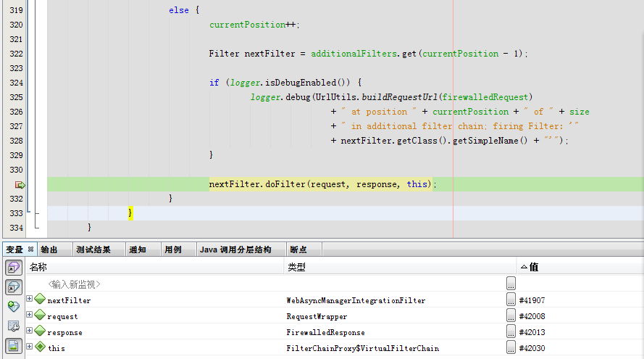Click firewalledRequest on line 325
Image resolution: width=644 pixels, height=359 pixels.
click(x=485, y=97)
